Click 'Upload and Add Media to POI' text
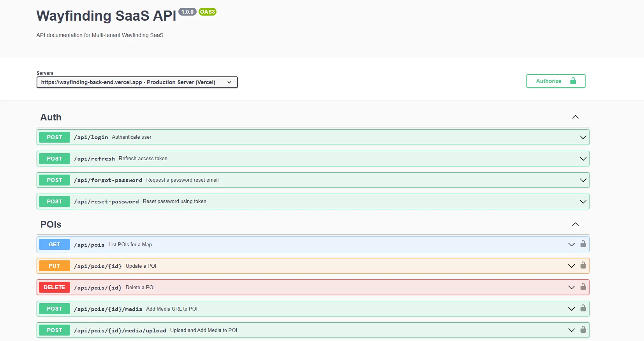This screenshot has width=644, height=341. 204,330
